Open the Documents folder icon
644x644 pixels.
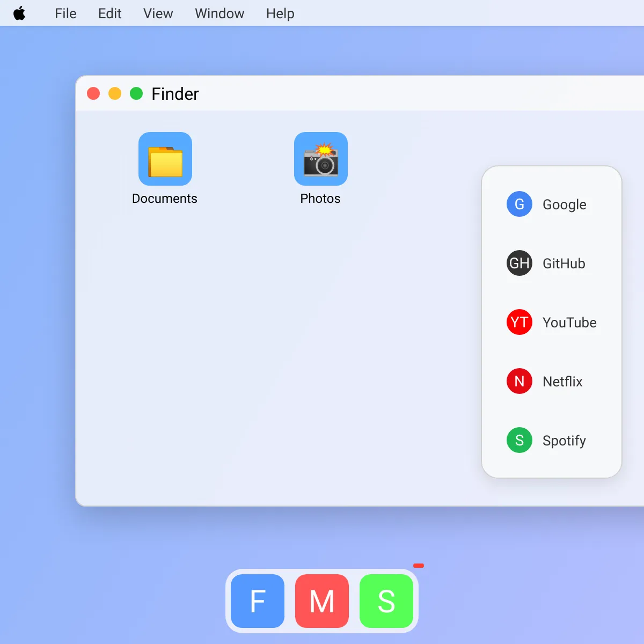(165, 159)
